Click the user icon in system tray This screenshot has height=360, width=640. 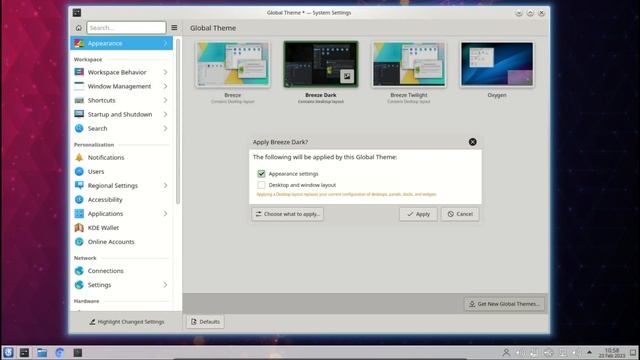click(506, 352)
